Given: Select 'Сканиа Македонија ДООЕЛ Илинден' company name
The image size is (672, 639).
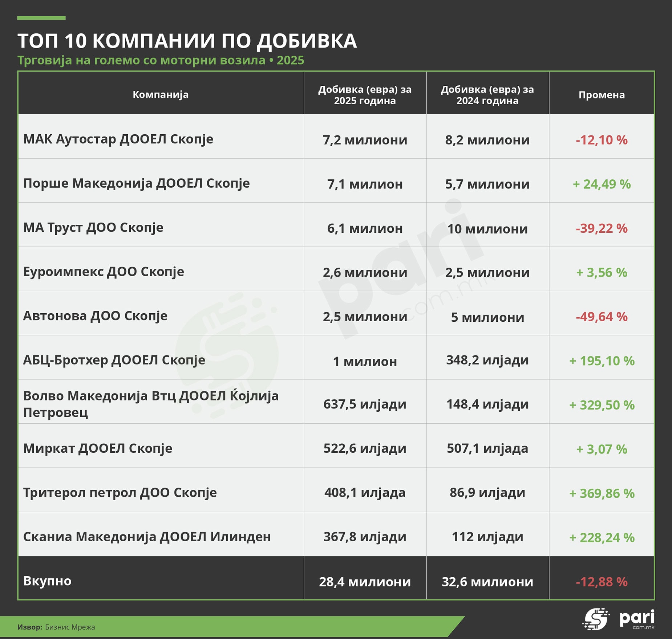Looking at the screenshot, I should click(x=147, y=537).
